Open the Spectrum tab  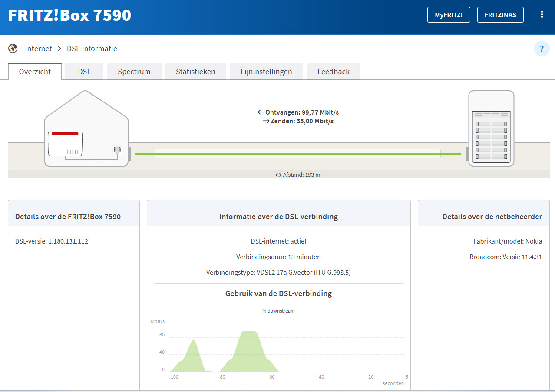tap(134, 72)
